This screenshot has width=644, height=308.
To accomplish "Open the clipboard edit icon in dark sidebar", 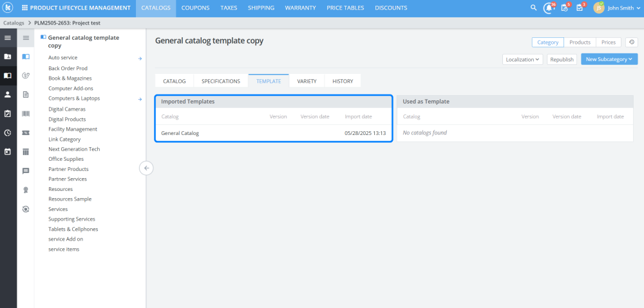I will [x=8, y=114].
